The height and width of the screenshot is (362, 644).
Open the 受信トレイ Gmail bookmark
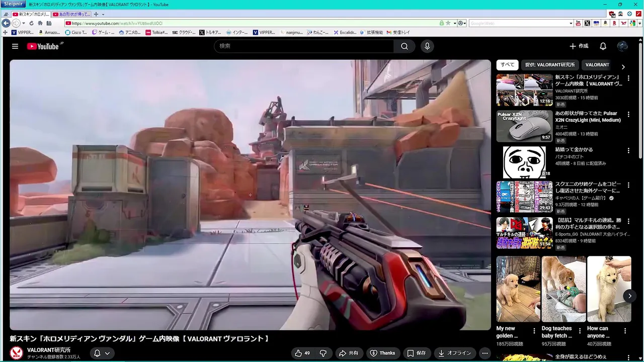pos(398,32)
